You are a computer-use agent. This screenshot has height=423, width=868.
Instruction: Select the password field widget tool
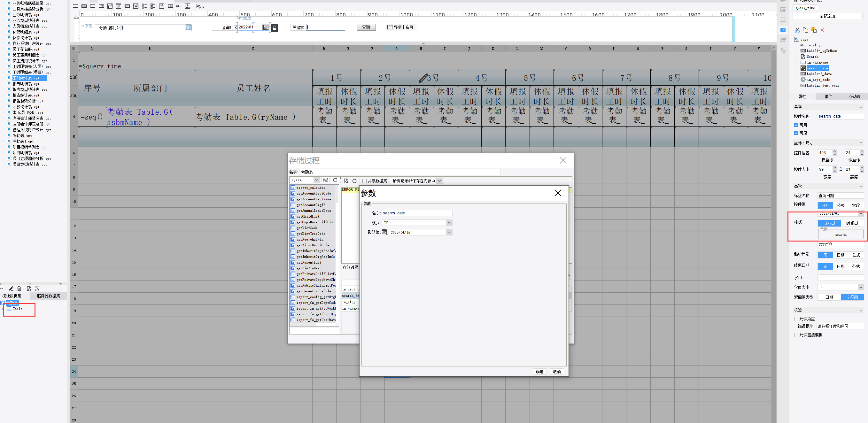(170, 6)
